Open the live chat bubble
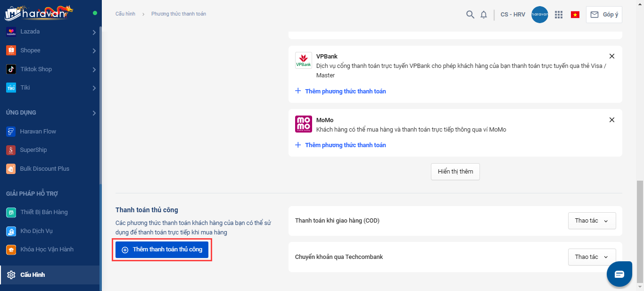The width and height of the screenshot is (644, 291). coord(619,274)
